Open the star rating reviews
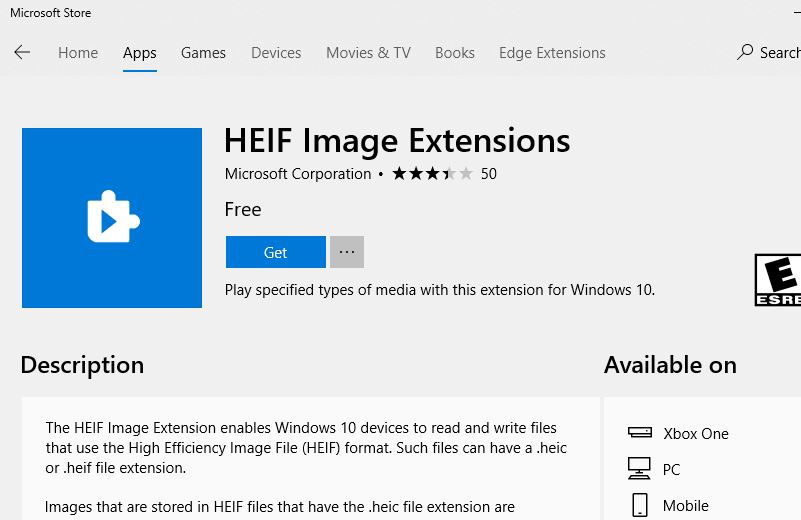 coord(432,174)
